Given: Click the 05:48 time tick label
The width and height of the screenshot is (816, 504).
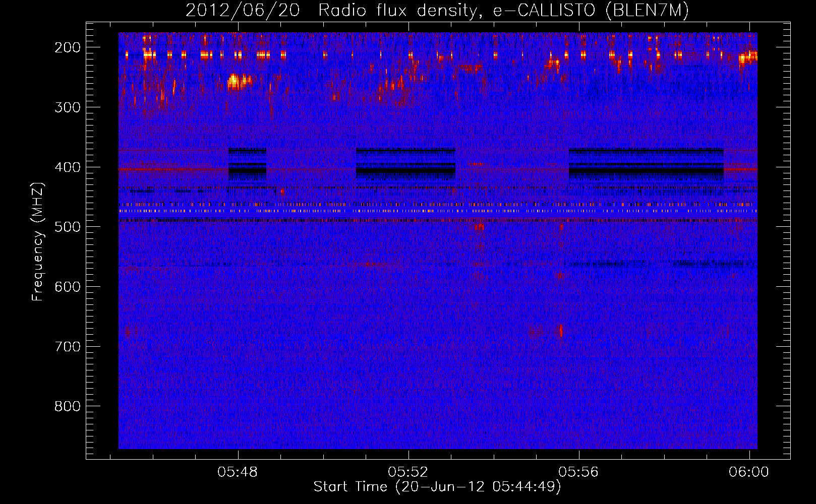Looking at the screenshot, I should click(x=238, y=472).
